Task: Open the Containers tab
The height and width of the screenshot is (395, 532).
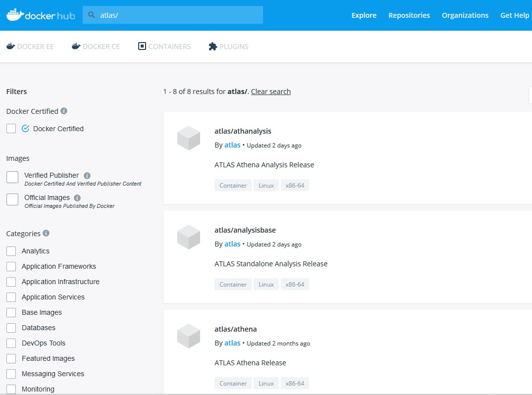Action: (164, 47)
